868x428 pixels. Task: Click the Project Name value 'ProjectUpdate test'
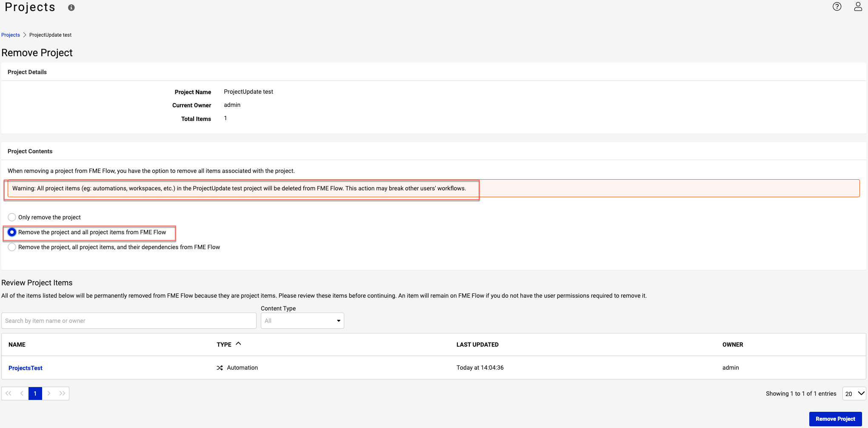[x=248, y=92]
